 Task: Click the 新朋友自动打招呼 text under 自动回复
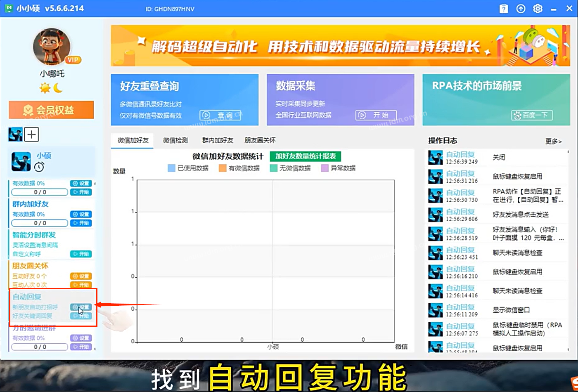click(35, 307)
